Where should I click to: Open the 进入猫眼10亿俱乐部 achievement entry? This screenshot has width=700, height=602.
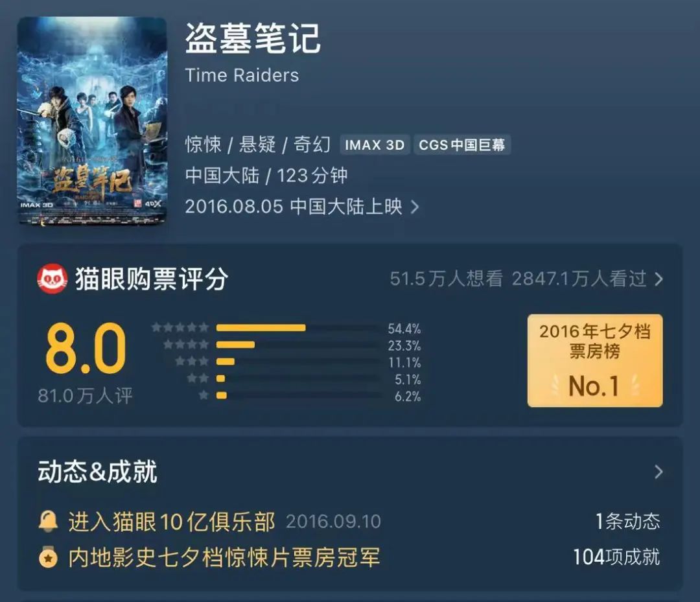[x=171, y=521]
